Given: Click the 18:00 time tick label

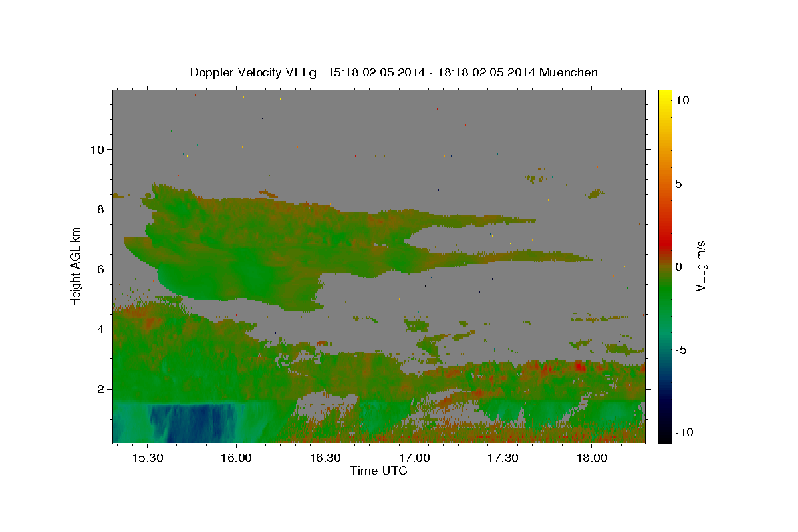Looking at the screenshot, I should pos(591,458).
